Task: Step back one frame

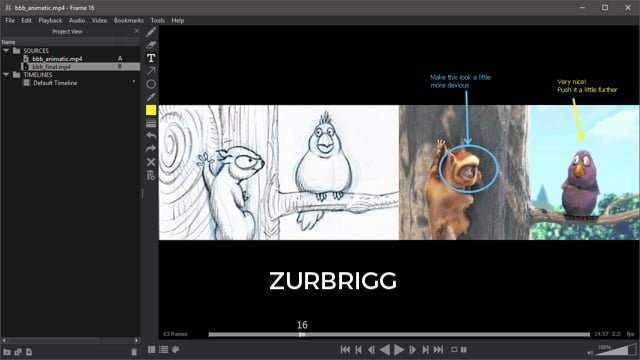Action: [371, 350]
